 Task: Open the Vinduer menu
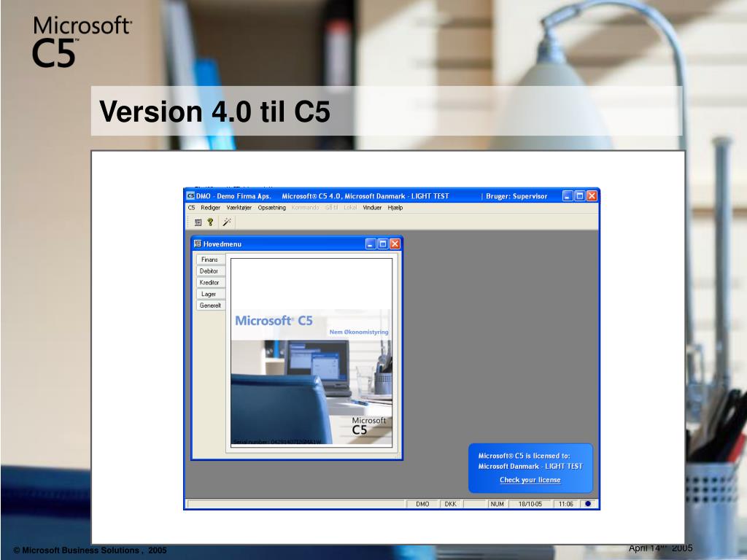[x=372, y=208]
